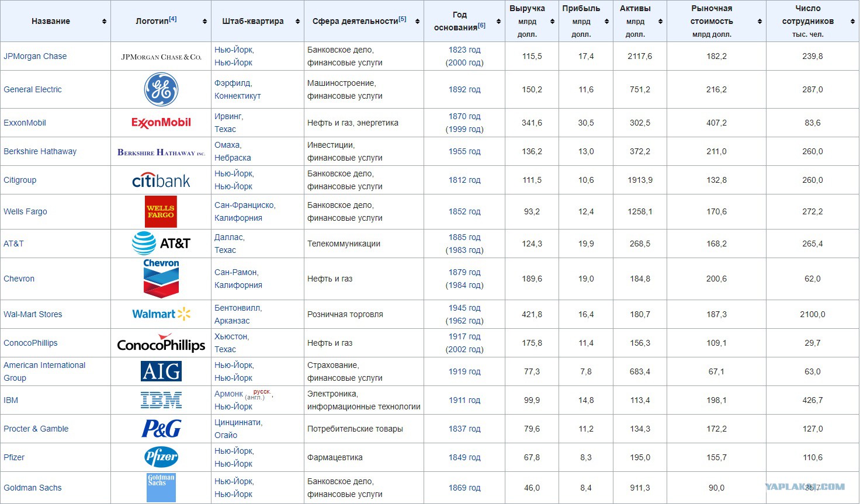Sort by the Сфера деятельности column arrows
Screen dimensions: 860x504
coord(417,22)
